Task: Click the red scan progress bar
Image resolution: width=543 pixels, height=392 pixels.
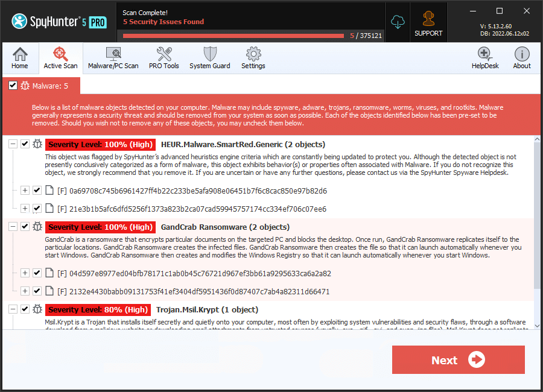Action: point(235,36)
